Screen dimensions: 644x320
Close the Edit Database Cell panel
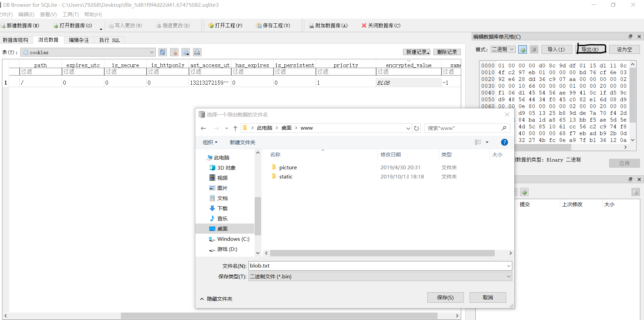639,37
